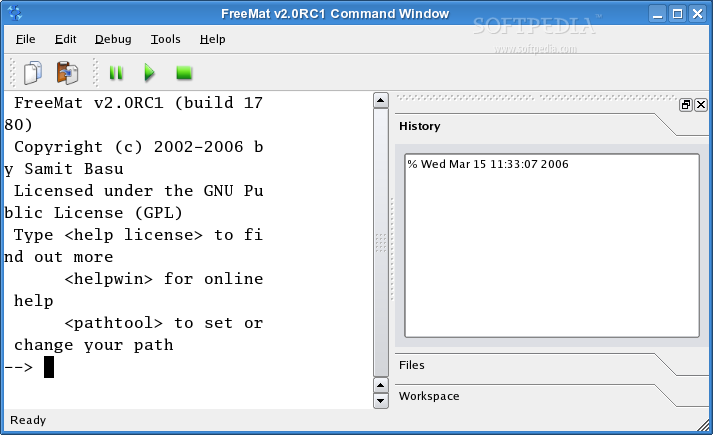Click the '<helpwin> for online' line
Screen dimensions: 713x435
pos(164,279)
